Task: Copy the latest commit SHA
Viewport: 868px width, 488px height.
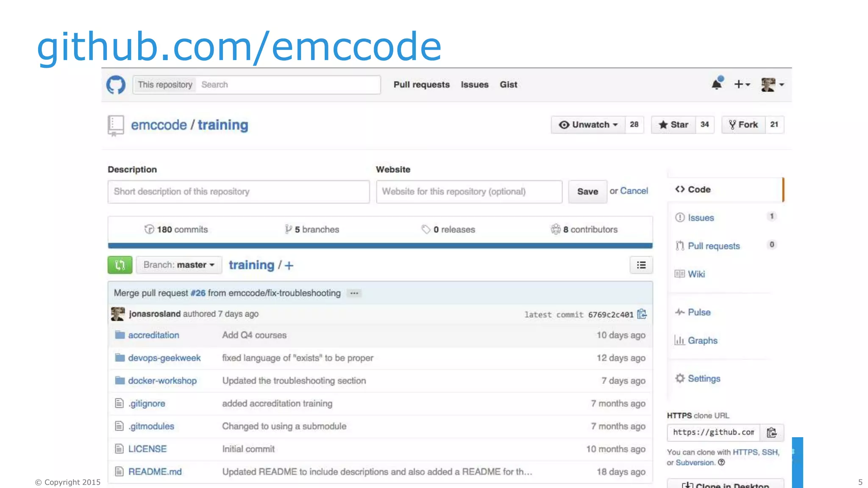Action: coord(642,314)
